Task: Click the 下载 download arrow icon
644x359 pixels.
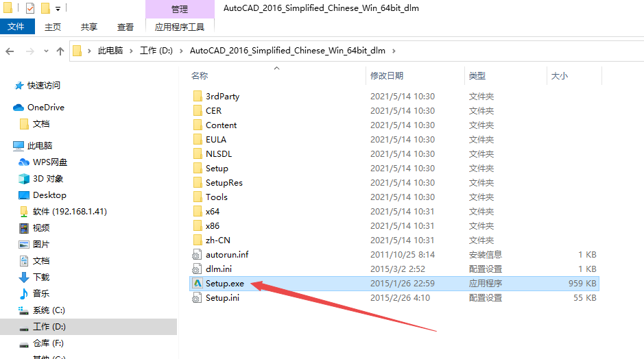Action: point(24,277)
